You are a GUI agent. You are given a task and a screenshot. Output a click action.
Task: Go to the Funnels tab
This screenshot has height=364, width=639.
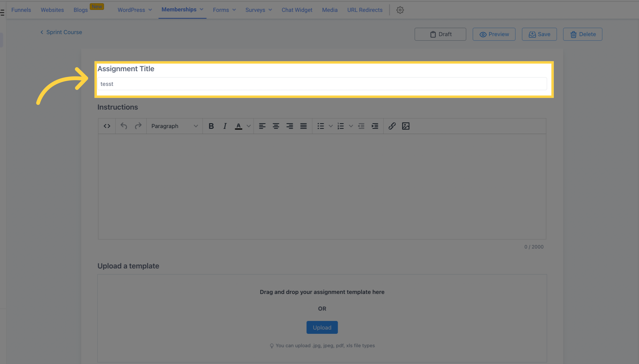pyautogui.click(x=21, y=10)
